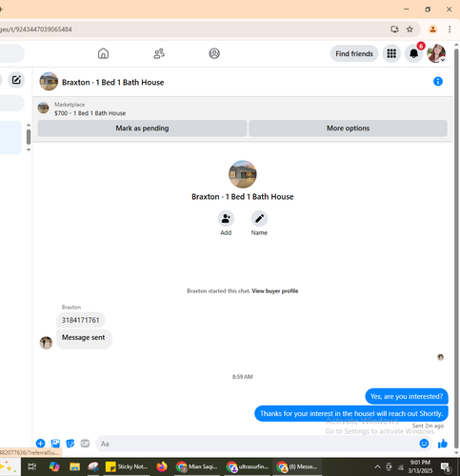This screenshot has height=476, width=460.
Task: Open the account profile picture menu
Action: (x=436, y=53)
